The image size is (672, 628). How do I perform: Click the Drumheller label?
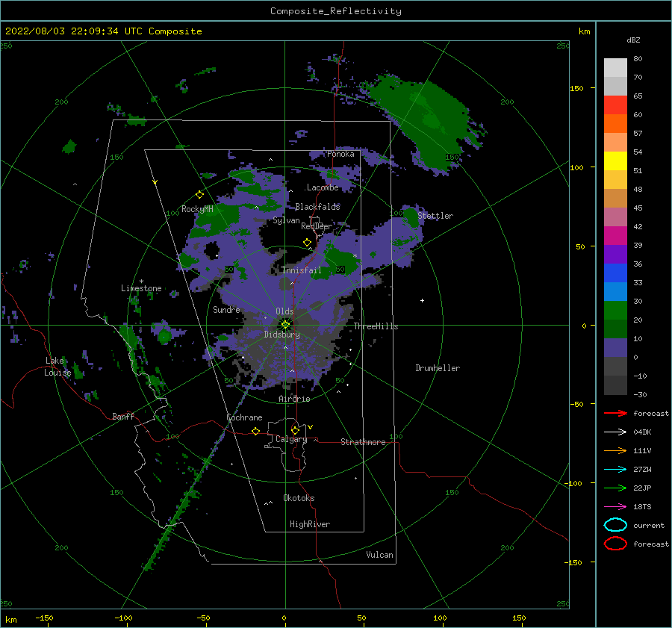tap(438, 368)
